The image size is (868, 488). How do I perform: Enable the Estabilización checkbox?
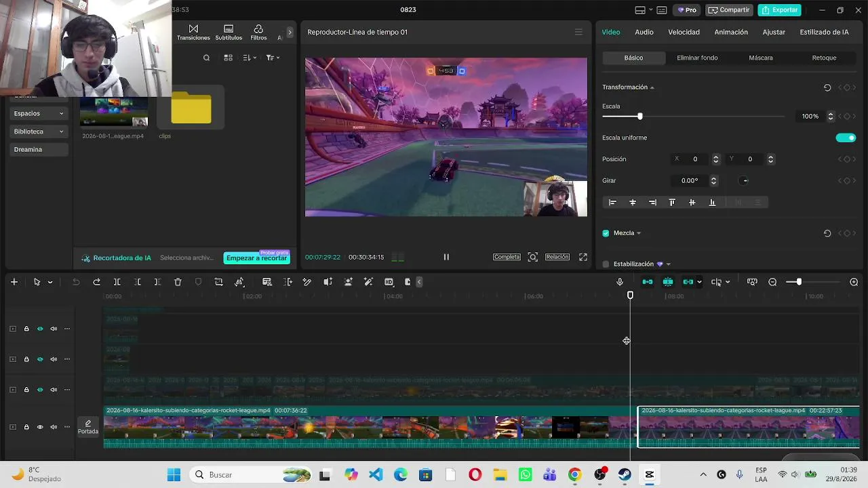[x=606, y=264]
